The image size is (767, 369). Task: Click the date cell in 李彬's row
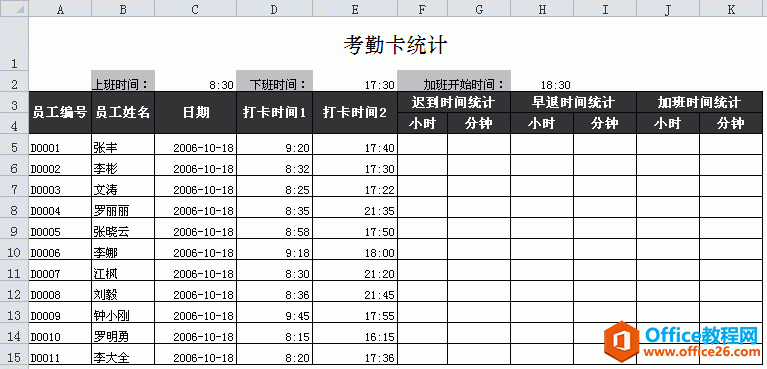[x=195, y=165]
